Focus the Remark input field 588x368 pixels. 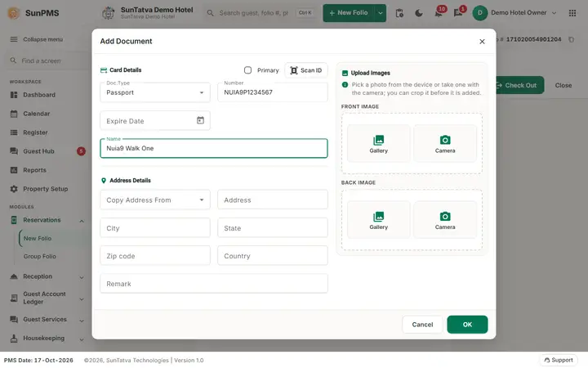tap(214, 284)
